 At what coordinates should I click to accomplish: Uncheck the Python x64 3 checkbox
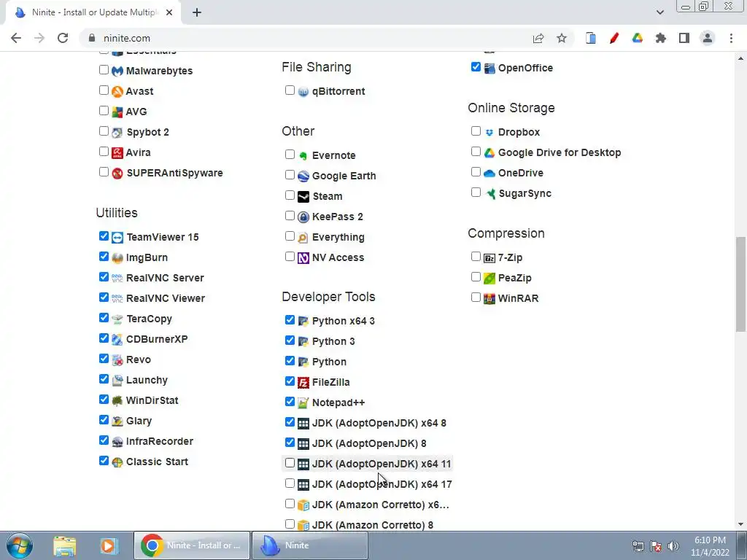pos(290,320)
